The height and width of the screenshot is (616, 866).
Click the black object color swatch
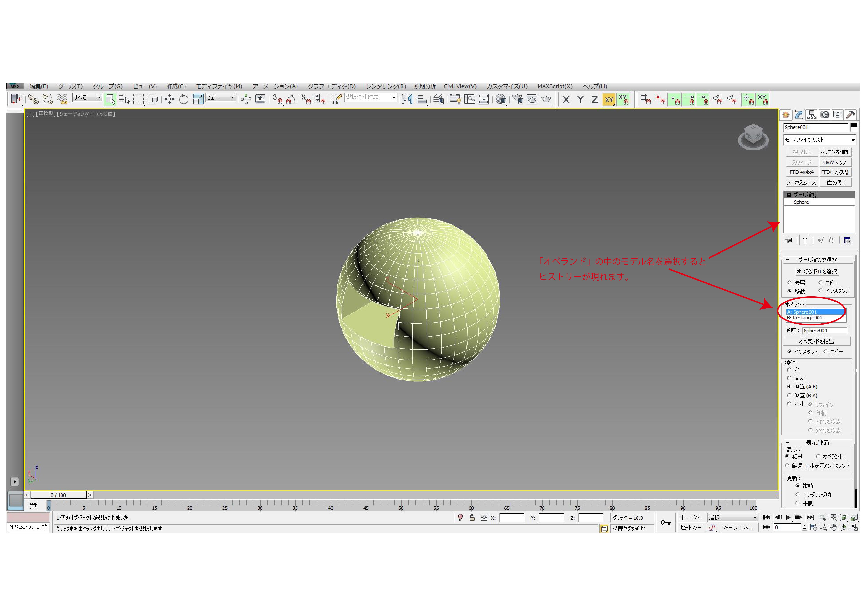pyautogui.click(x=853, y=125)
